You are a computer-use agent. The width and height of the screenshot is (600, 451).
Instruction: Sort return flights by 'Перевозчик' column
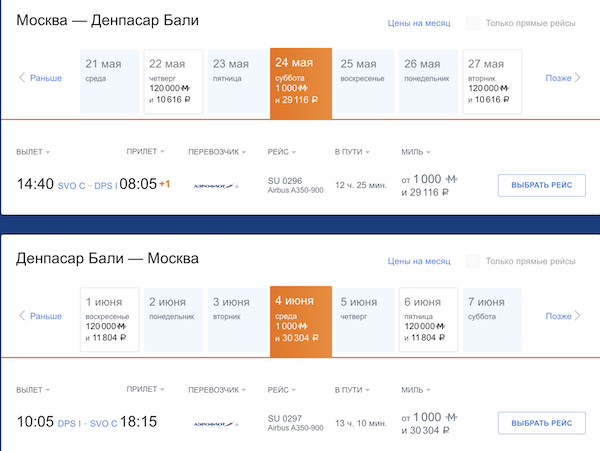218,389
